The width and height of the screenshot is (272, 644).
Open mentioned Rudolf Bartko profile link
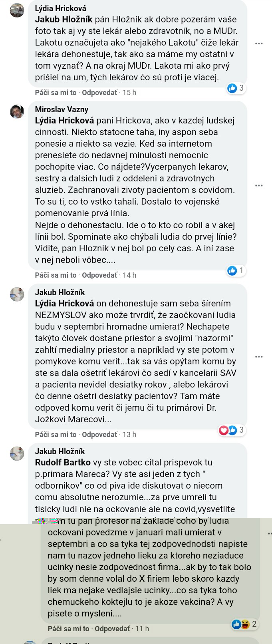(63, 462)
